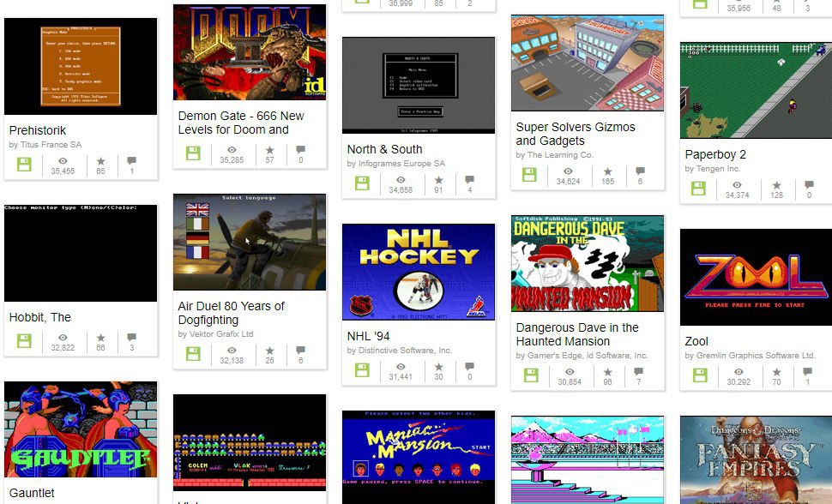This screenshot has width=832, height=504.
Task: Click the green floppy disk icon under Prehistorik
Action: [24, 165]
